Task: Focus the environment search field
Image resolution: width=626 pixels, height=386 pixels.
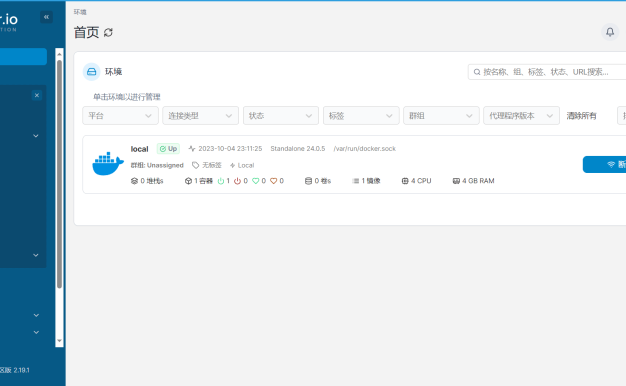Action: 547,72
